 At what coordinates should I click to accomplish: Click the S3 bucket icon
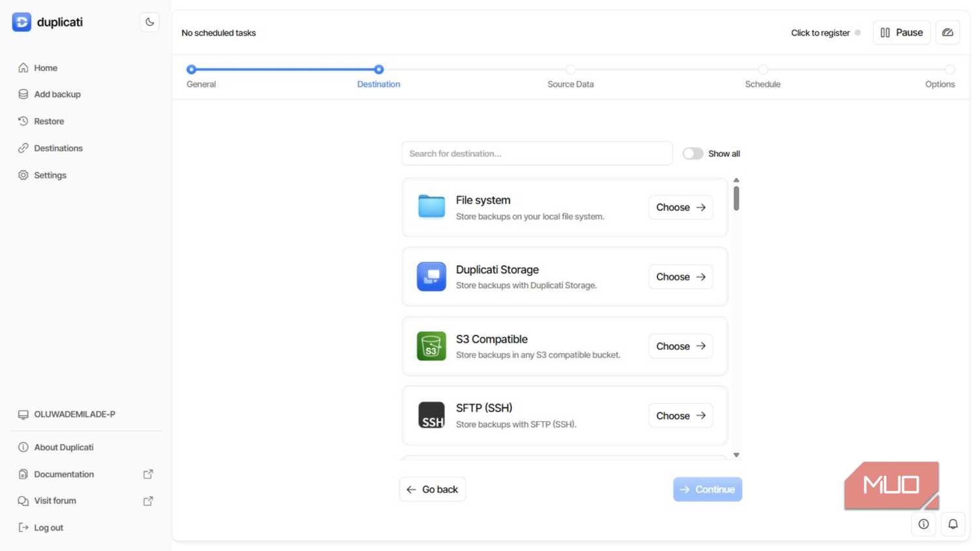point(431,346)
